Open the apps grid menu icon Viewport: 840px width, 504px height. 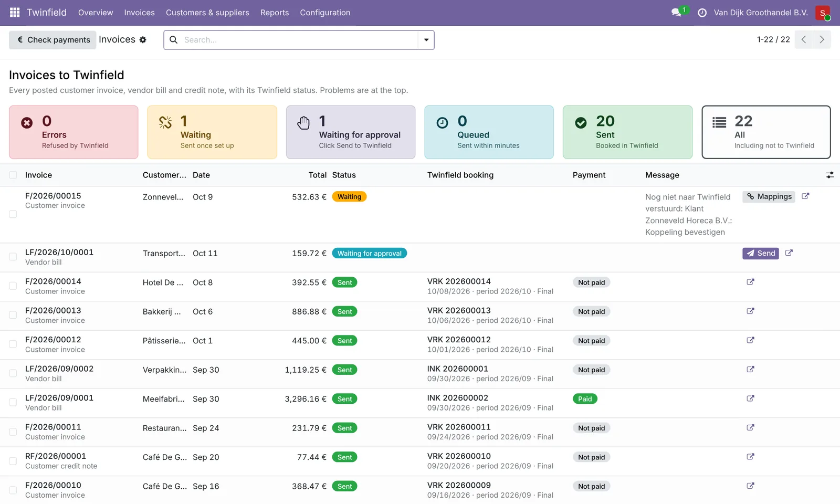click(x=15, y=12)
